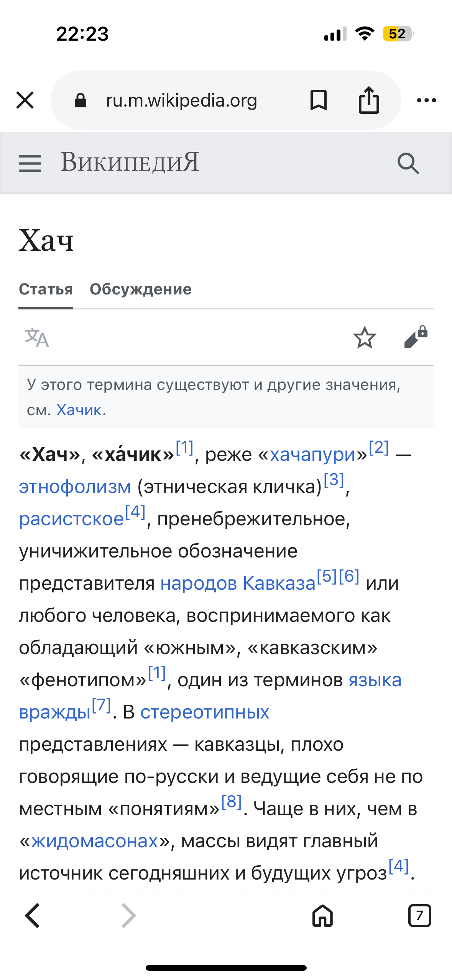
Task: Toggle the watchlist star for this article
Action: click(364, 337)
